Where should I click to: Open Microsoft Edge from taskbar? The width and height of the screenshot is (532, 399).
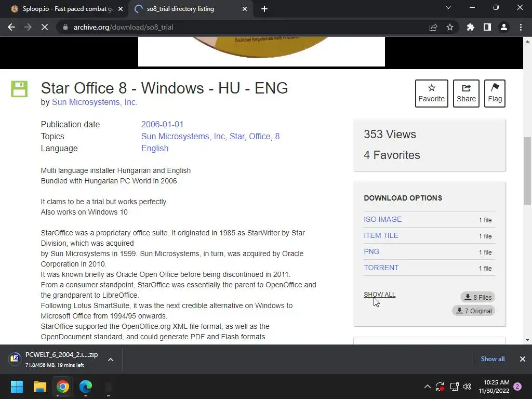click(x=86, y=387)
